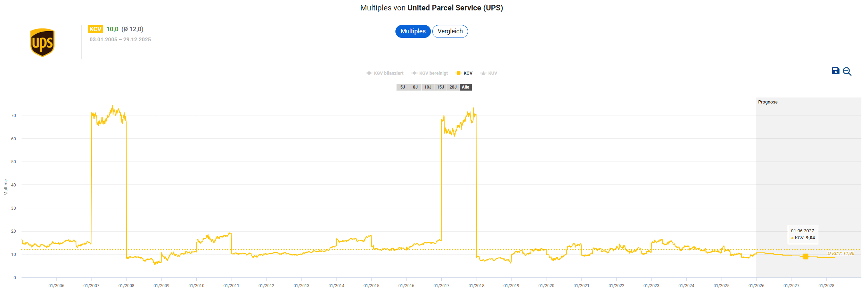The image size is (868, 291).
Task: Click the zoom out magnifier icon
Action: pos(847,72)
